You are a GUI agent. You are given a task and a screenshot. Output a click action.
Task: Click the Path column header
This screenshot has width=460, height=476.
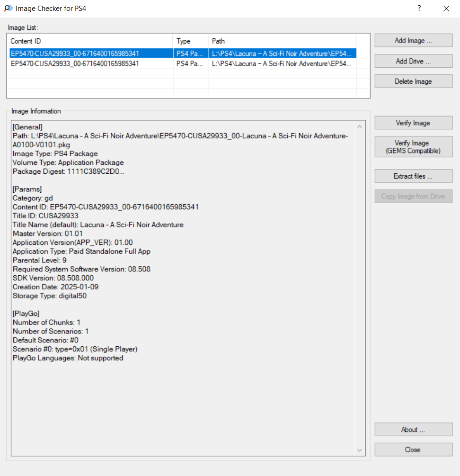point(283,41)
